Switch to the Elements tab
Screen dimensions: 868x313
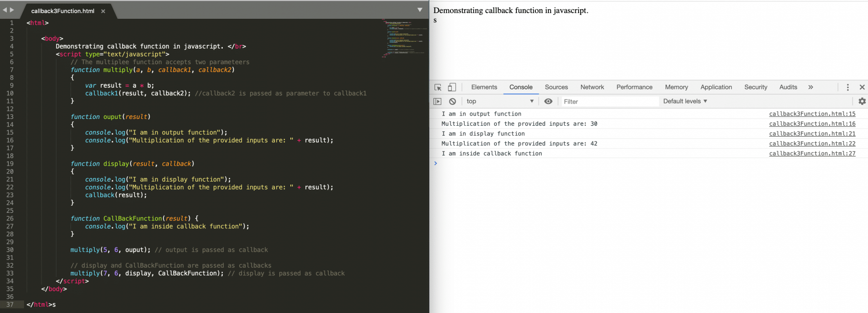[484, 87]
